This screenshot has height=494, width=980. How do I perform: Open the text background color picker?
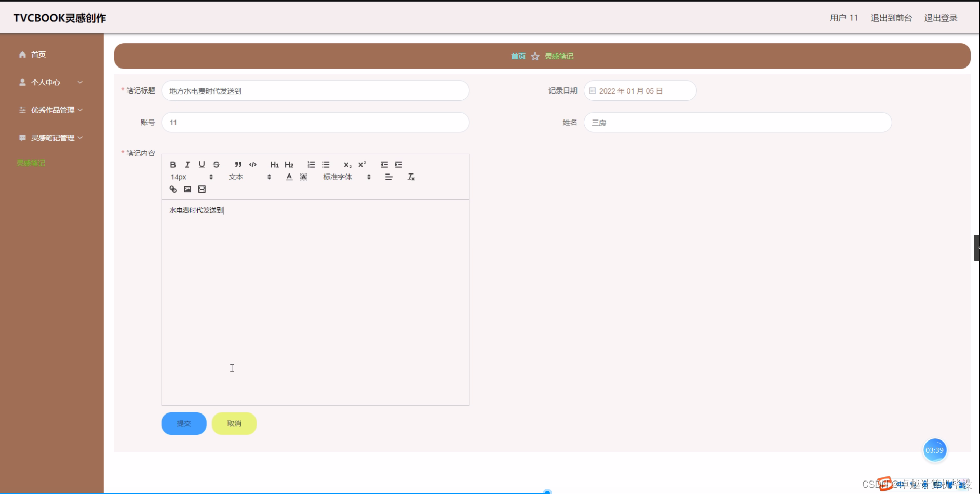[304, 177]
